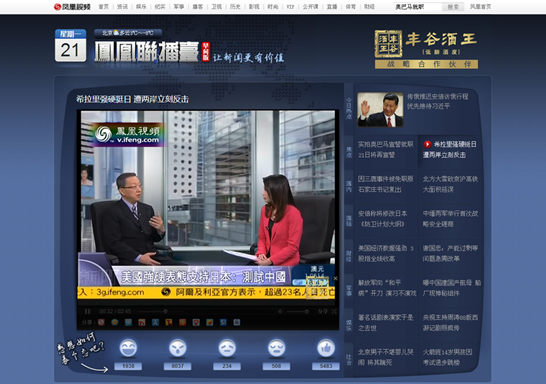Image resolution: width=546 pixels, height=384 pixels.
Task: Open the 军事 tab in top navigation
Action: point(179,7)
